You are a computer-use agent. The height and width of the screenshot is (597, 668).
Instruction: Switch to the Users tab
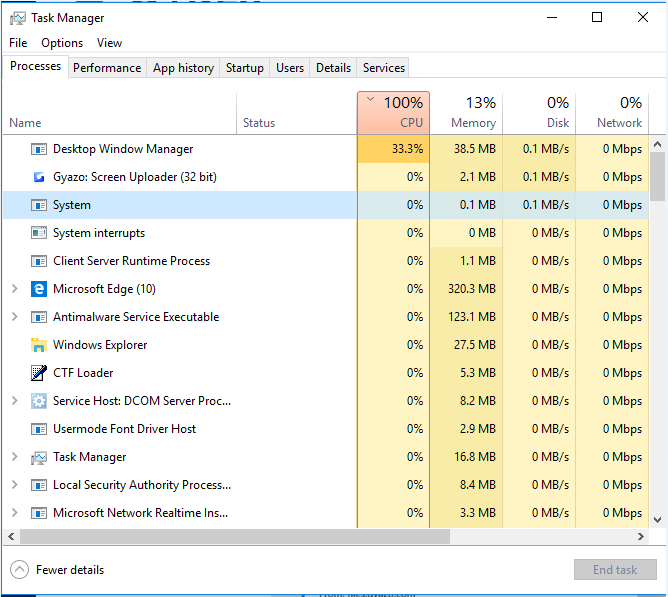[290, 68]
